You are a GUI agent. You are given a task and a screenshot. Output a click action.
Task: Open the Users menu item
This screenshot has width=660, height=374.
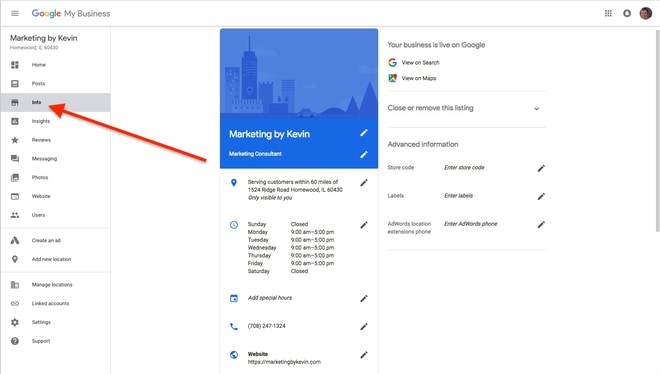click(38, 215)
